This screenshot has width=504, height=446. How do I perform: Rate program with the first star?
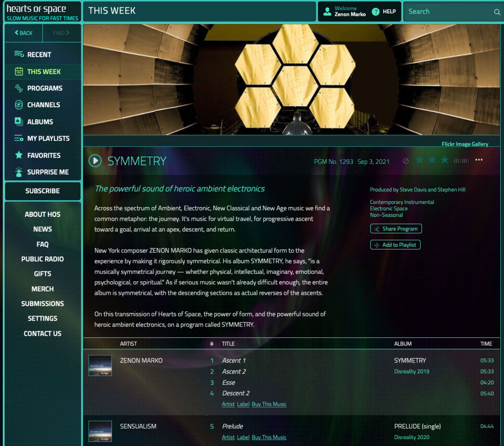[419, 160]
